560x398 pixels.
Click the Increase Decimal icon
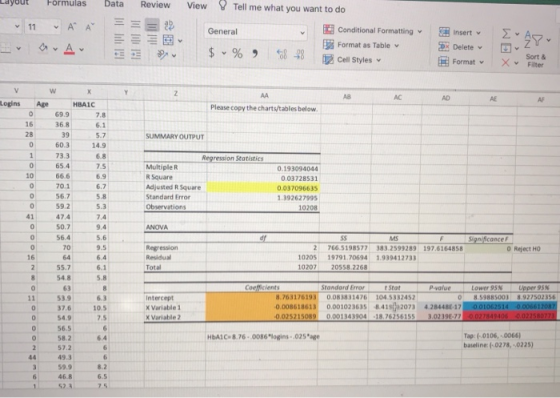(282, 54)
